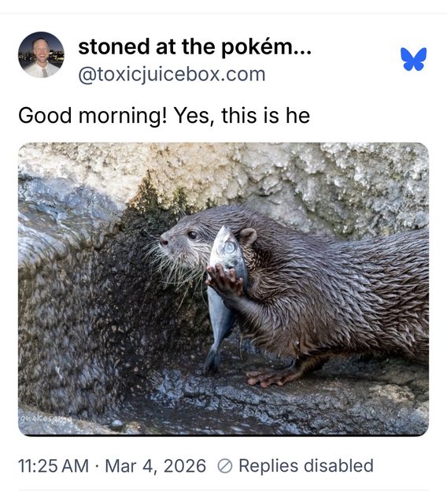Open the Bluesky butterfly logo
Viewport: 447px width, 504px height.
click(x=414, y=59)
